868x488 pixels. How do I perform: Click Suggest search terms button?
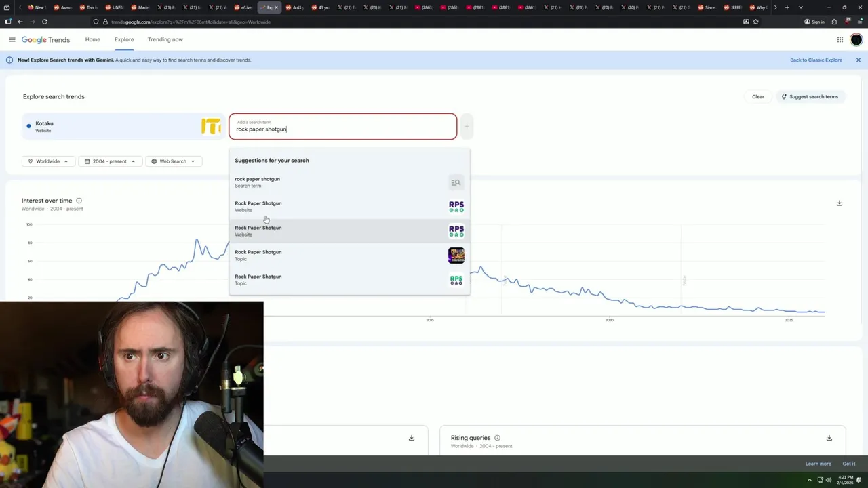[810, 96]
